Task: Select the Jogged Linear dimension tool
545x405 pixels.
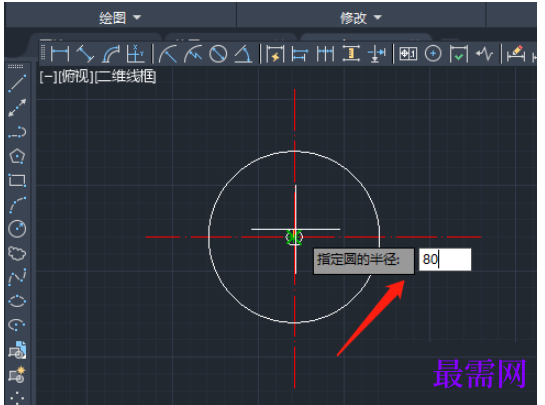Action: (484, 54)
